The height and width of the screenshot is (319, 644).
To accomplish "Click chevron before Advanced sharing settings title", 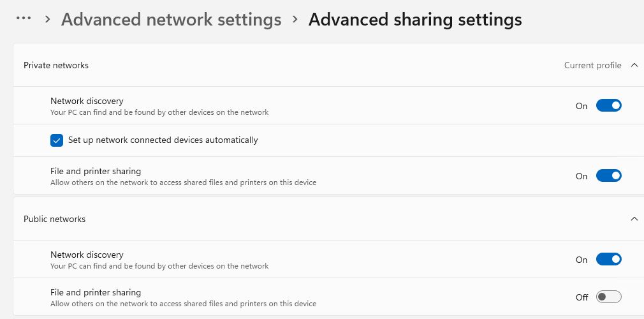I will 295,19.
